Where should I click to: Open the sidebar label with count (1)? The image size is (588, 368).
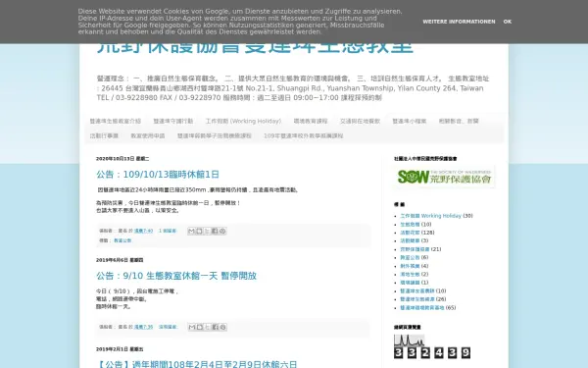pos(410,283)
